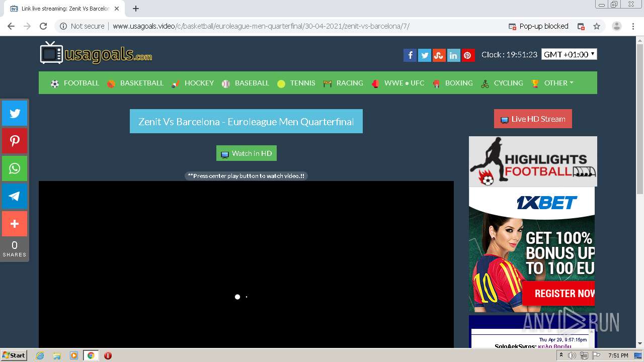This screenshot has height=362, width=644.
Task: Share the page via Twitter sidebar button
Action: pyautogui.click(x=15, y=113)
